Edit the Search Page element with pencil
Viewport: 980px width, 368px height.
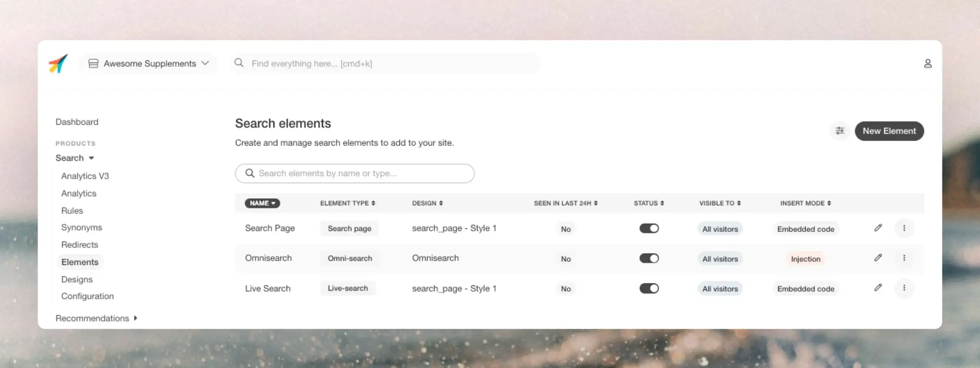click(x=878, y=228)
